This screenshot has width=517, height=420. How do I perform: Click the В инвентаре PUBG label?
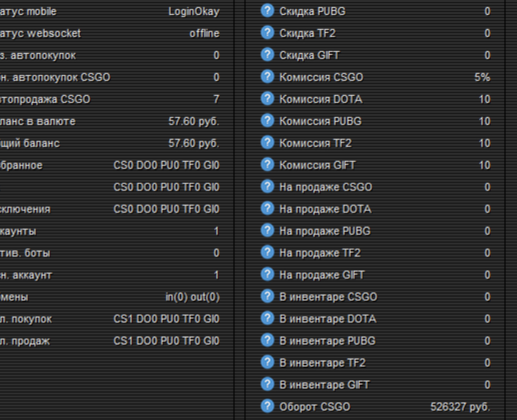click(x=327, y=341)
